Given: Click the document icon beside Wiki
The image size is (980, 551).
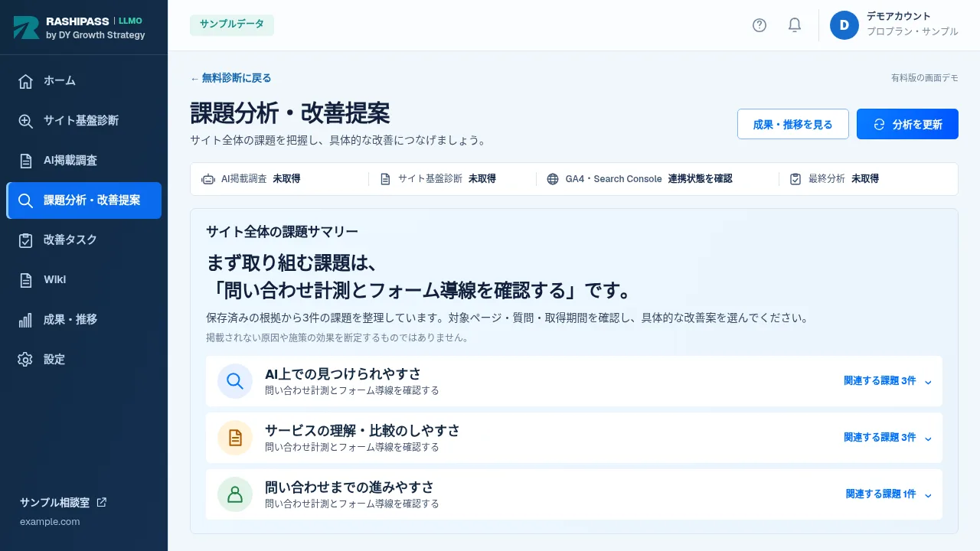Looking at the screenshot, I should click(x=25, y=280).
